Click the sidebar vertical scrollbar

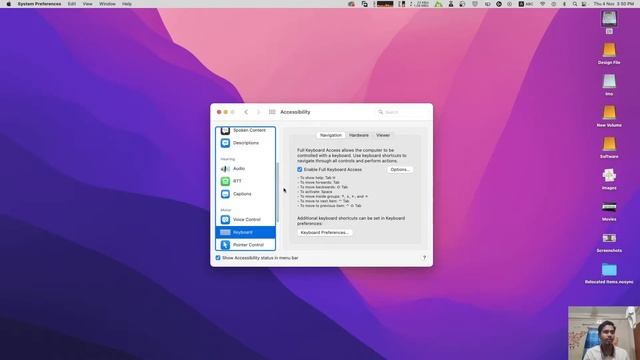pyautogui.click(x=277, y=192)
